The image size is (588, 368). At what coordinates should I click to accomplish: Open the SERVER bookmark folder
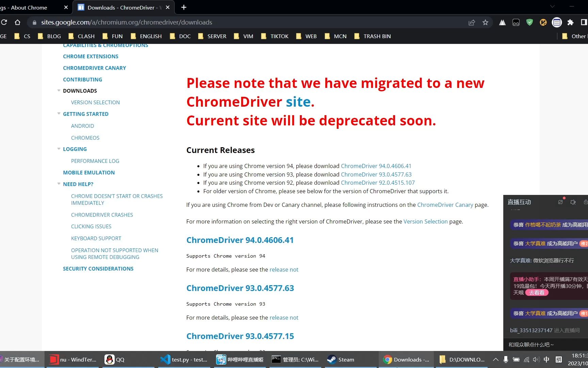pyautogui.click(x=212, y=36)
